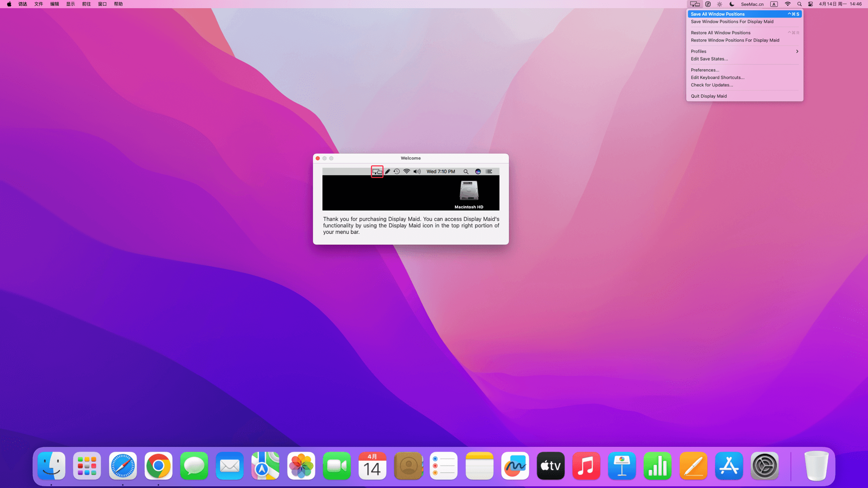The height and width of the screenshot is (488, 868).
Task: Select Save All Window Positions
Action: (744, 14)
